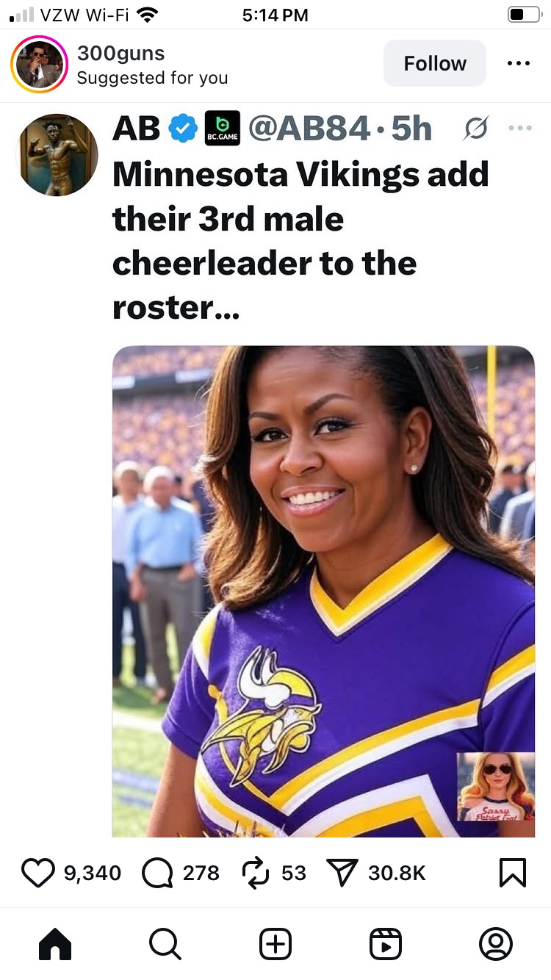551x980 pixels.
Task: Tap the BC.GAME badge next to AB
Action: click(222, 129)
